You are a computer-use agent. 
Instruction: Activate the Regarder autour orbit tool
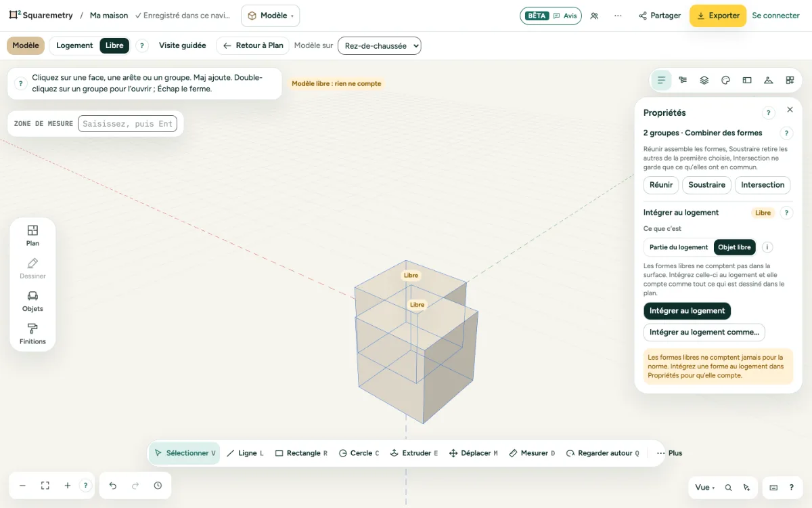[603, 453]
